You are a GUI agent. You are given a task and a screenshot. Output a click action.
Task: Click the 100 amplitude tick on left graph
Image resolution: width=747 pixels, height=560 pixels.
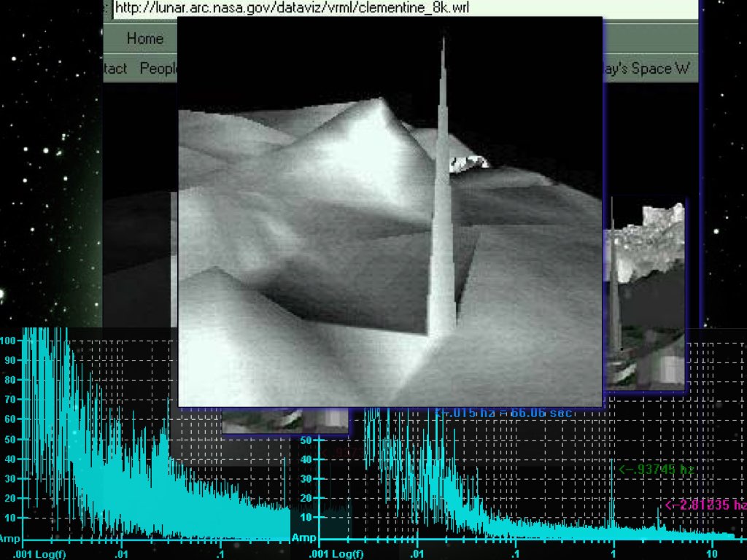coord(9,341)
